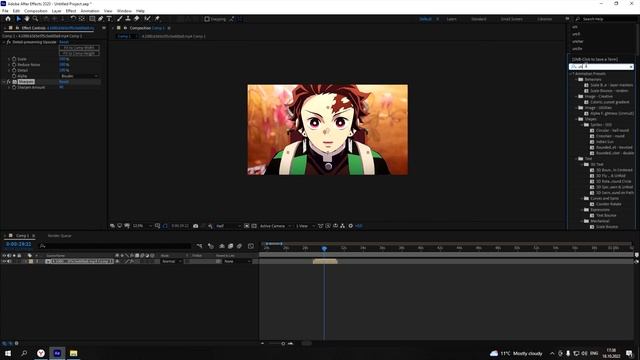The image size is (640, 360).
Task: Select the Rectangle shape tool
Action: point(92,19)
